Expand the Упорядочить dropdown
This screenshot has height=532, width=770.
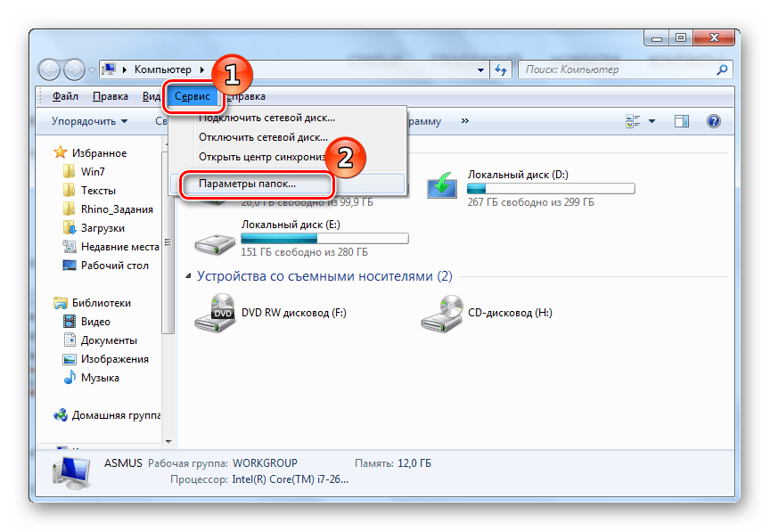[x=89, y=121]
